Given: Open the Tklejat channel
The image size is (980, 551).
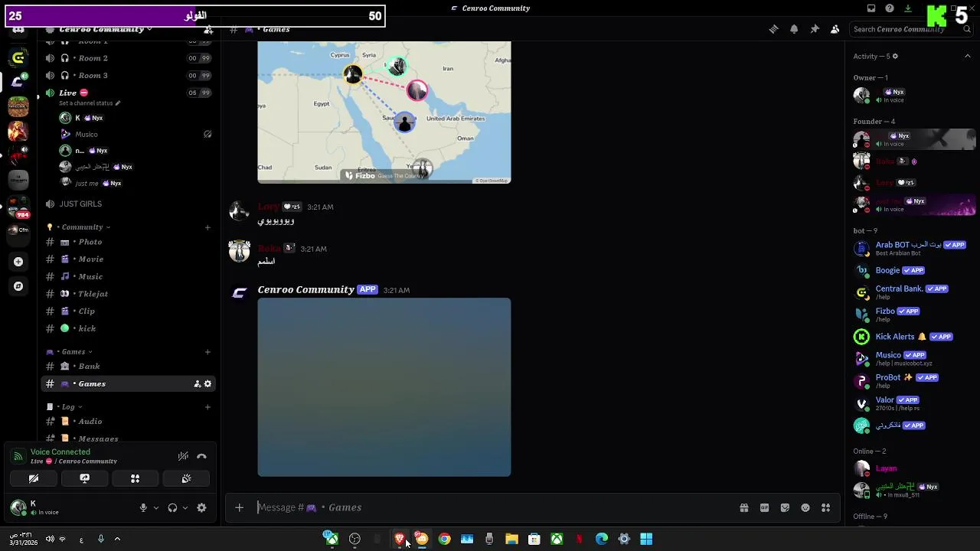Looking at the screenshot, I should pos(128,294).
